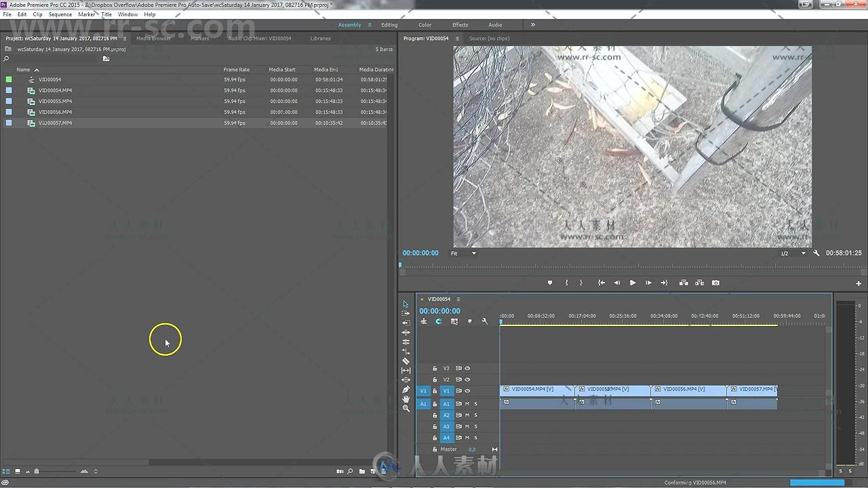Toggle V2 track visibility eye

(x=467, y=380)
